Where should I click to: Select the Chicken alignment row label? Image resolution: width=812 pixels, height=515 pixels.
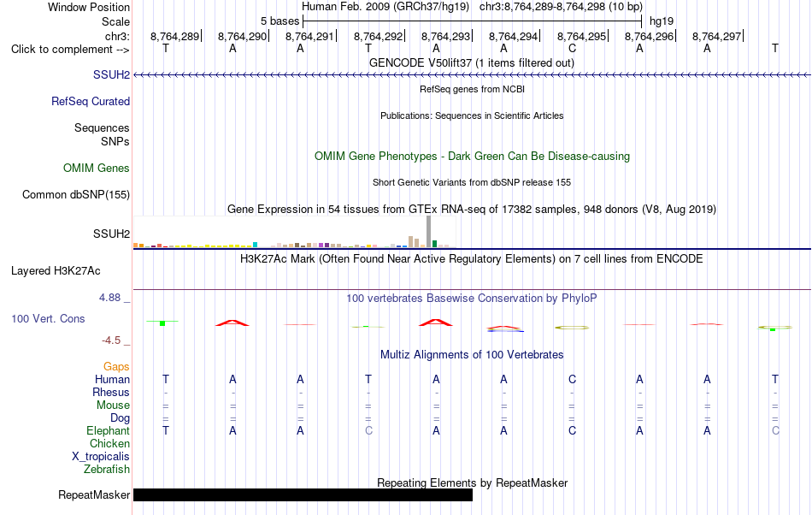coord(109,444)
